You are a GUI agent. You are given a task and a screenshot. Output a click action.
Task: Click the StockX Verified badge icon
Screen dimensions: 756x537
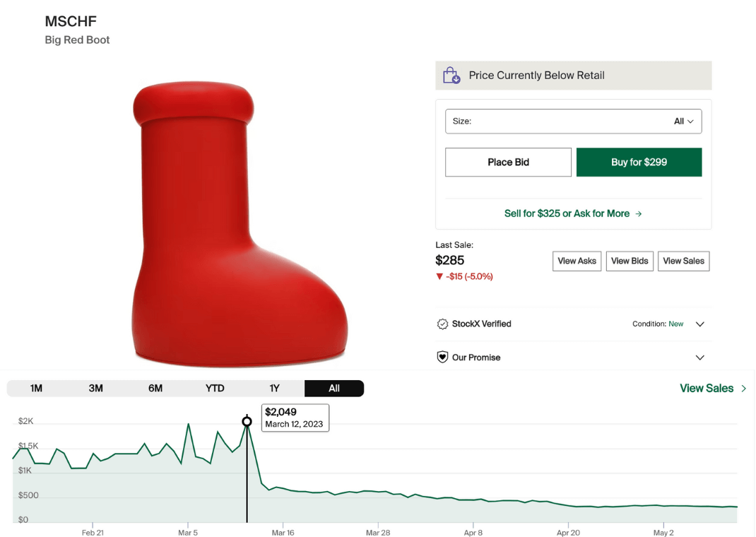point(443,324)
